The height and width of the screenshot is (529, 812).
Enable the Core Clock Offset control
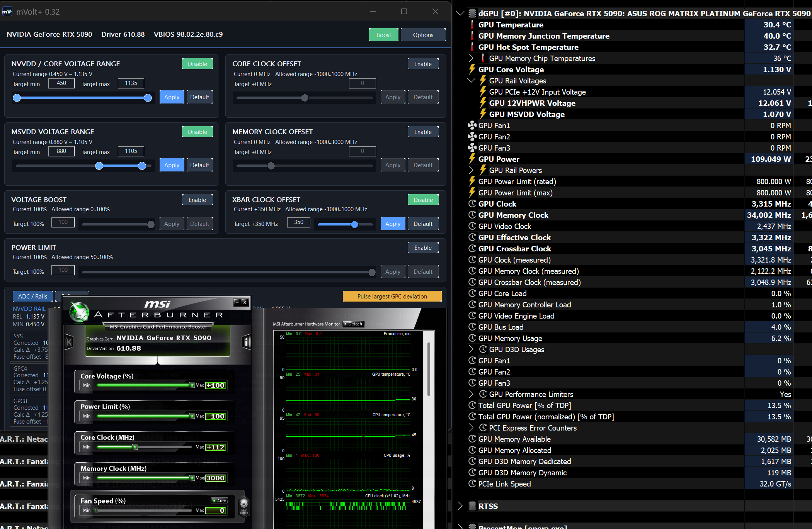tap(423, 64)
